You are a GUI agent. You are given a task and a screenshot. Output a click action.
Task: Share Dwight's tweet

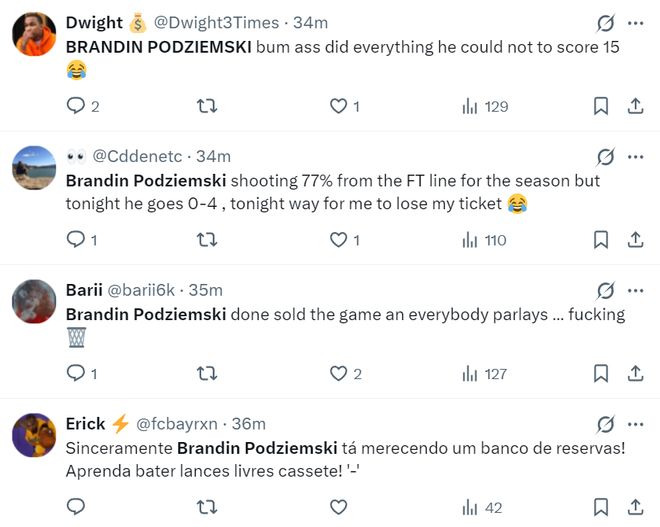635,106
